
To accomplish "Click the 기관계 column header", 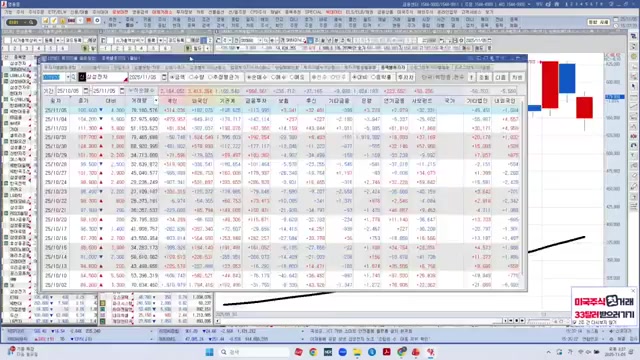I will [x=227, y=100].
